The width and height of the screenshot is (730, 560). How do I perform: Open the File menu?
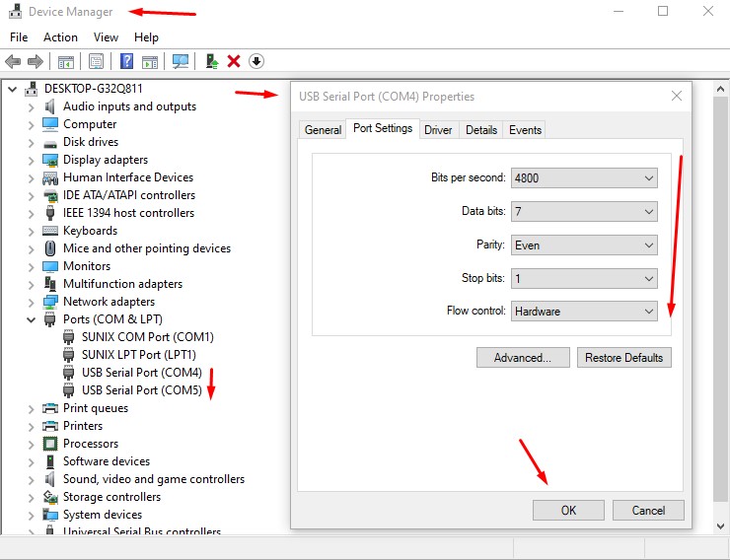pos(19,37)
